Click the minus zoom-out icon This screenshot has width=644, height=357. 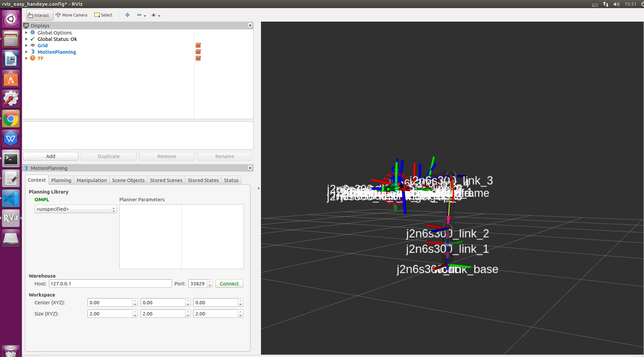point(139,15)
